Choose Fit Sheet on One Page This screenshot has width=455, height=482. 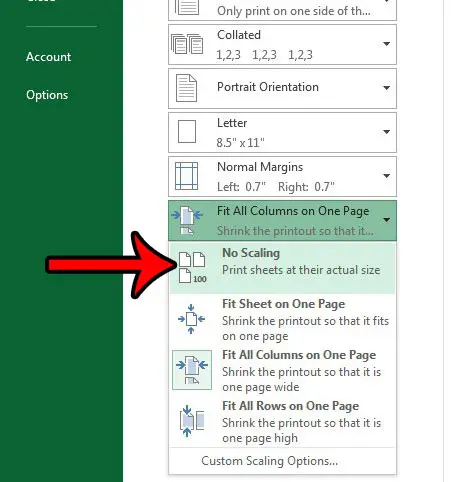pyautogui.click(x=282, y=319)
